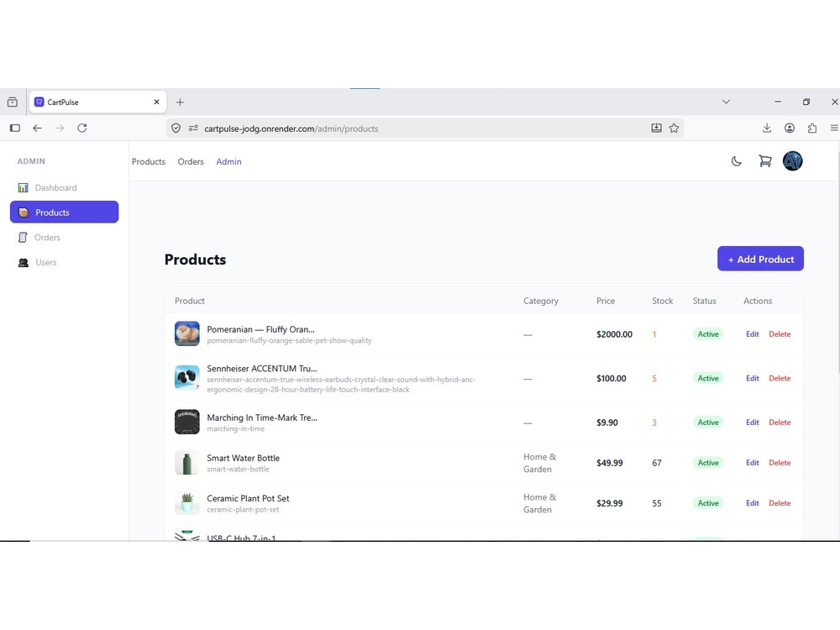
Task: Open the recent tabs view icon
Action: point(13,102)
